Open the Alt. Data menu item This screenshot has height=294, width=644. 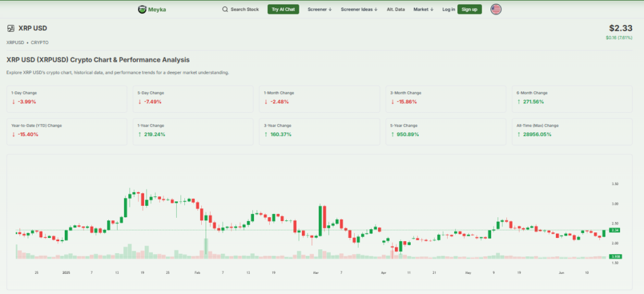pyautogui.click(x=395, y=9)
